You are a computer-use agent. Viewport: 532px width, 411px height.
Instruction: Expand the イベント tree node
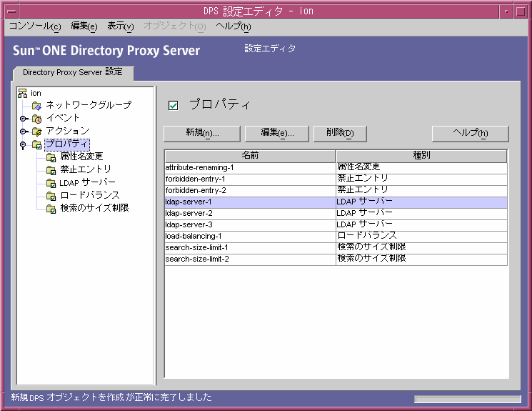point(24,119)
